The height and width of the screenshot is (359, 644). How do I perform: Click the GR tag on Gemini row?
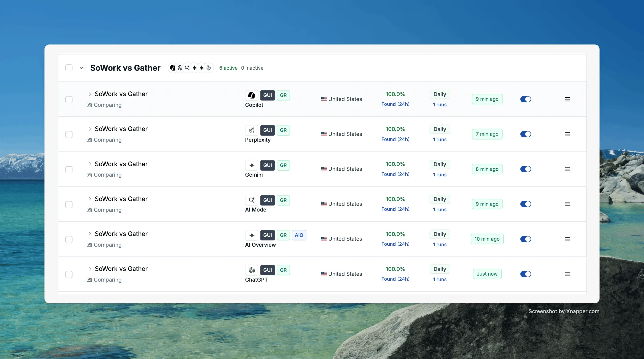coord(283,165)
